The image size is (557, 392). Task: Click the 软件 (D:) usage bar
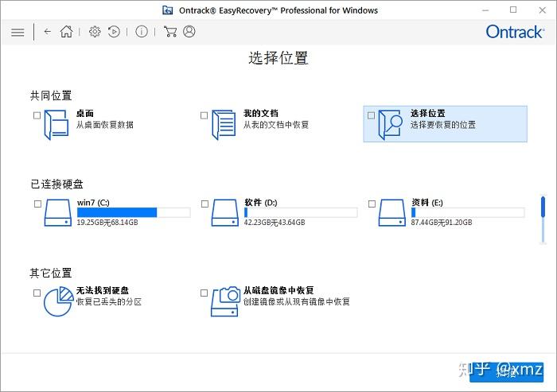(x=301, y=212)
